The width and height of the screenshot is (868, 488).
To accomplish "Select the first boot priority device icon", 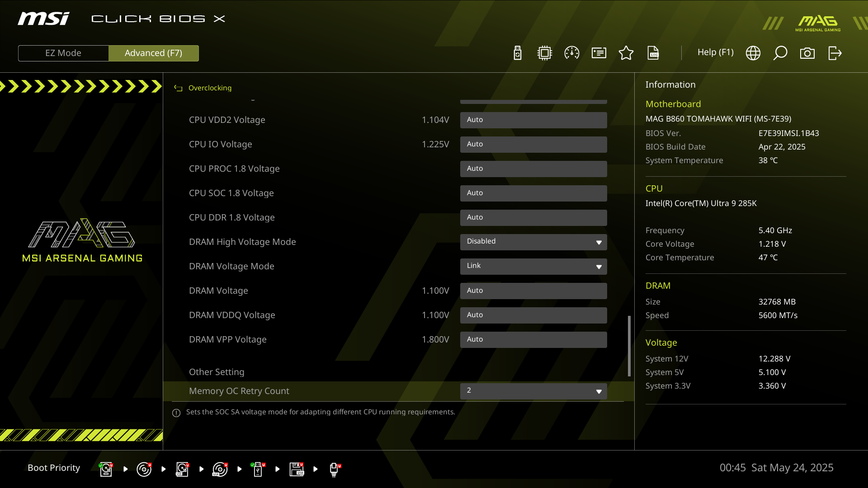I will 106,469.
